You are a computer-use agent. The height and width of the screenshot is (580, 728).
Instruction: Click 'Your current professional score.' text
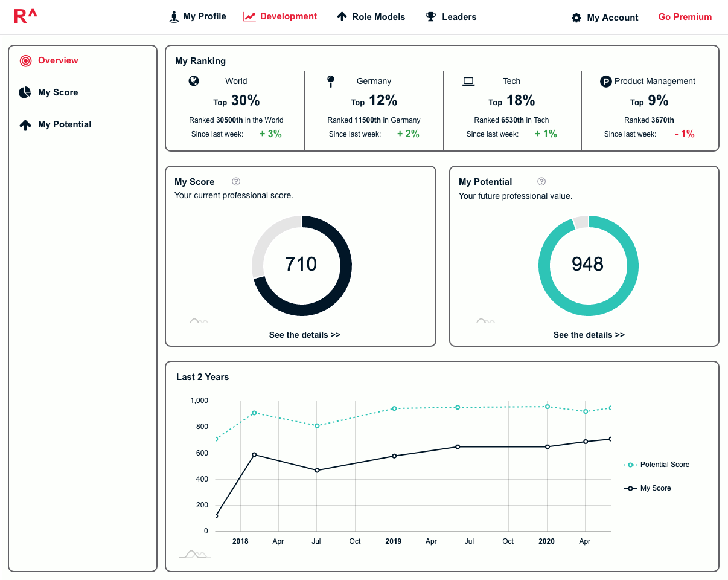[234, 196]
